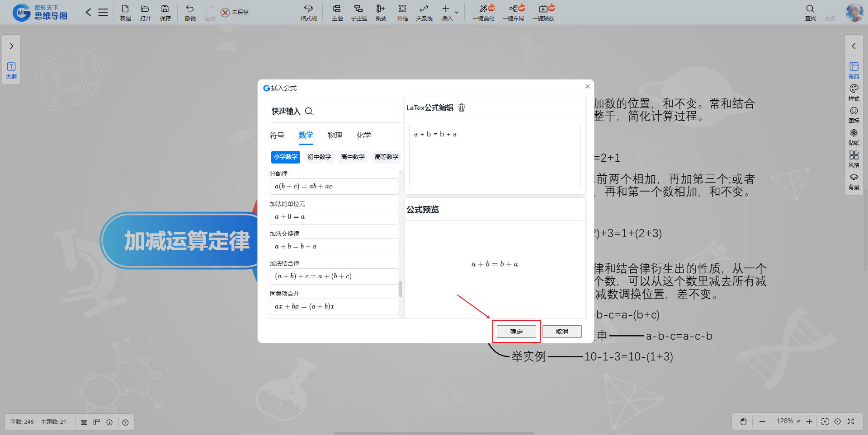Click the 关系线 relationship line tool
Screen dimensions: 868x435
point(424,13)
